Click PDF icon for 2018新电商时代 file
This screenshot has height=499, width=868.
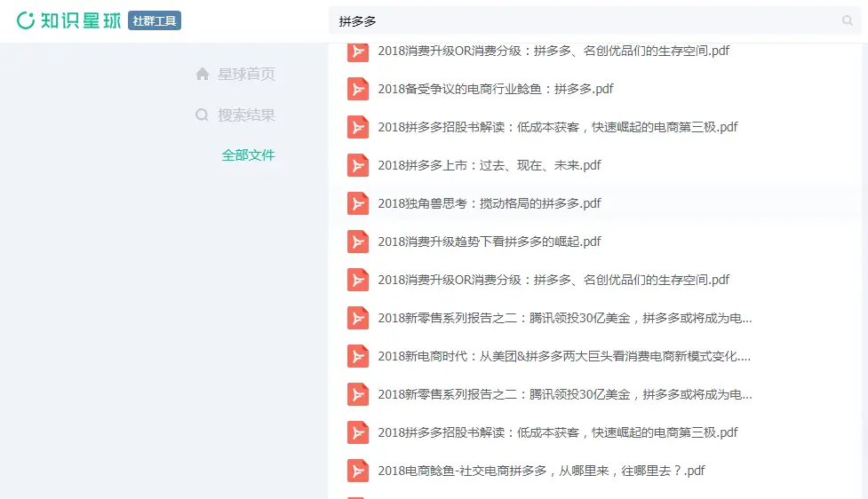357,356
